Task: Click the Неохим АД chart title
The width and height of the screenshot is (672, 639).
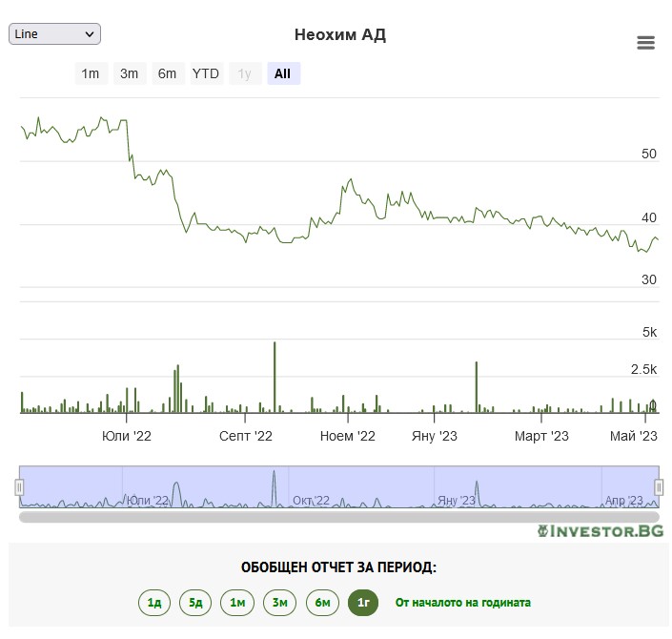Action: click(340, 34)
